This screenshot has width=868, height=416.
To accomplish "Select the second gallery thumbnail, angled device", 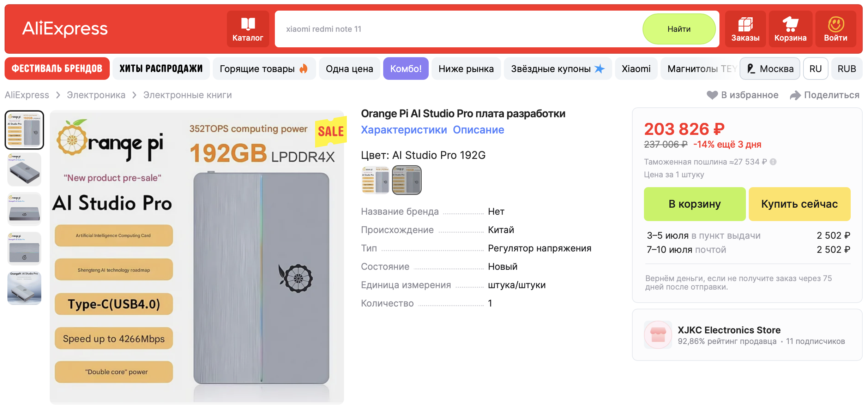I will pyautogui.click(x=24, y=169).
